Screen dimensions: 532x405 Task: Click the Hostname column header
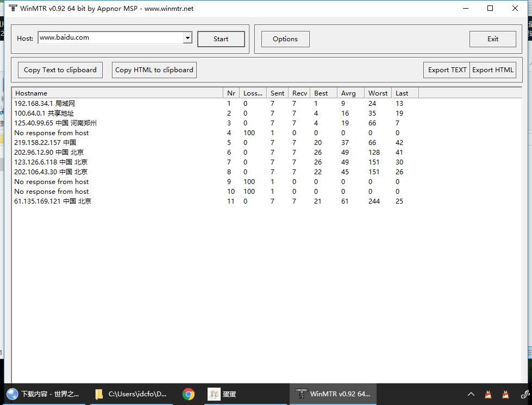117,93
